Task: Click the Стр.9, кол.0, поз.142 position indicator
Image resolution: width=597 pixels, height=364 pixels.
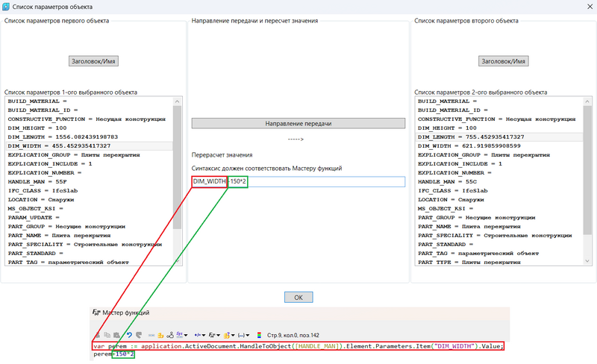Action: [293, 336]
